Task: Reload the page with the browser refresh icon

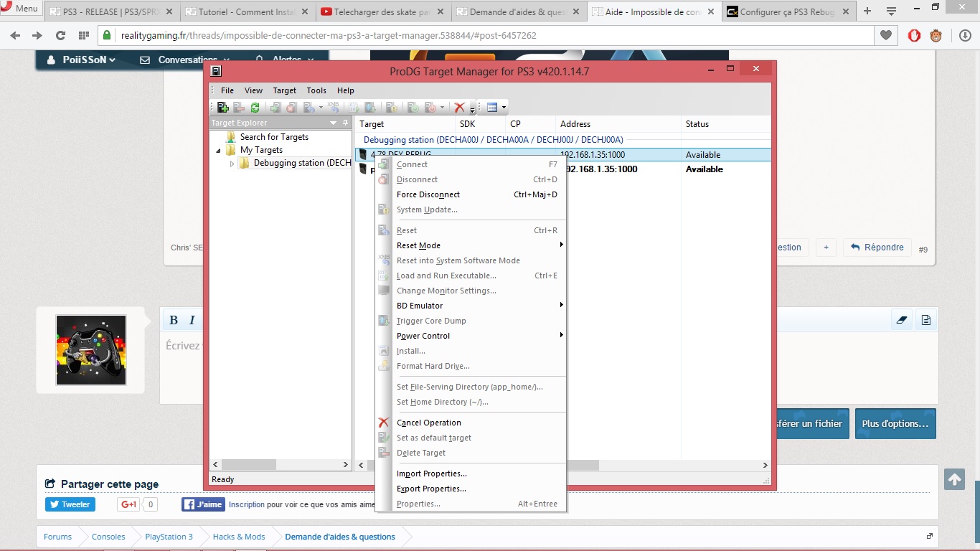Action: click(x=60, y=36)
